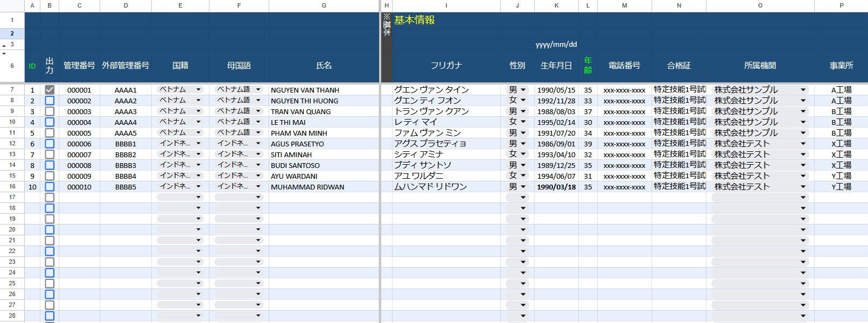Expand gender dropdown for TRAN VAN QUANG

(x=517, y=111)
